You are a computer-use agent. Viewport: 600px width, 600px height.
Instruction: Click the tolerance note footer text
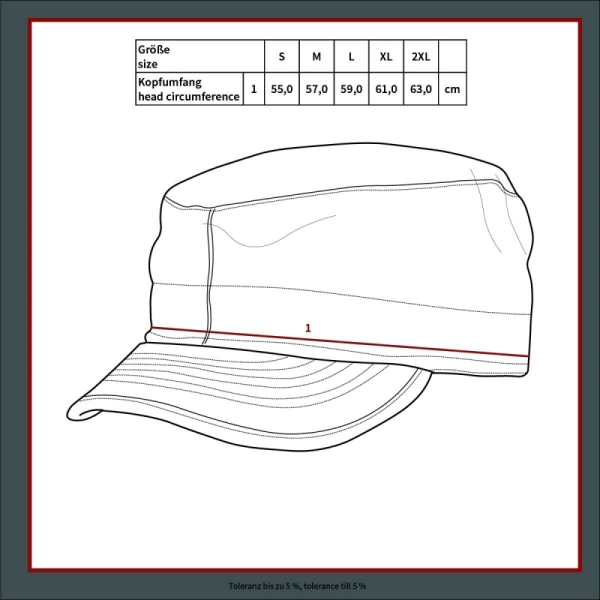pyautogui.click(x=300, y=585)
